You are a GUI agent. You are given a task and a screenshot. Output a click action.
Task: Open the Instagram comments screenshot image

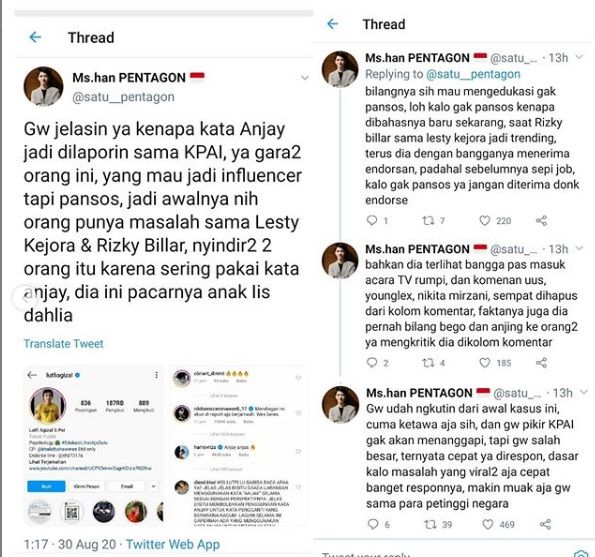click(x=238, y=445)
